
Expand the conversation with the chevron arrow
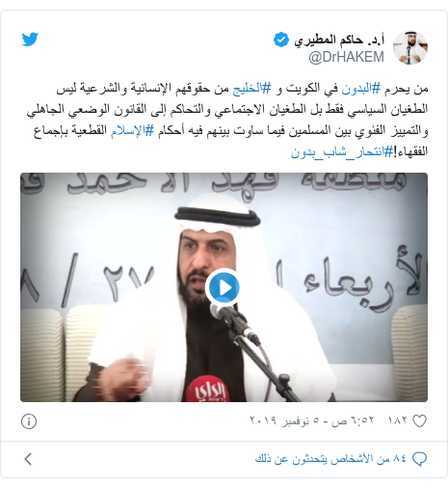tap(28, 459)
